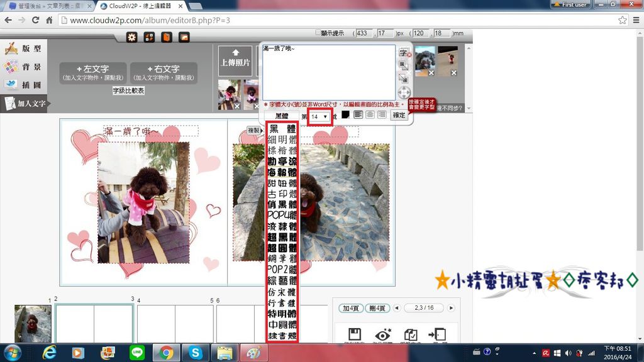The height and width of the screenshot is (362, 644).
Task: Align text right with the right-align icon
Action: point(382,114)
